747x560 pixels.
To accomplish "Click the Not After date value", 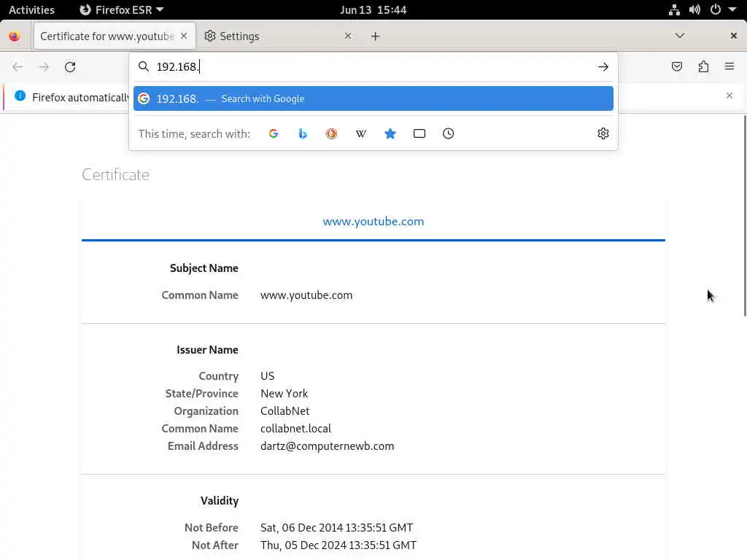I will coord(338,545).
